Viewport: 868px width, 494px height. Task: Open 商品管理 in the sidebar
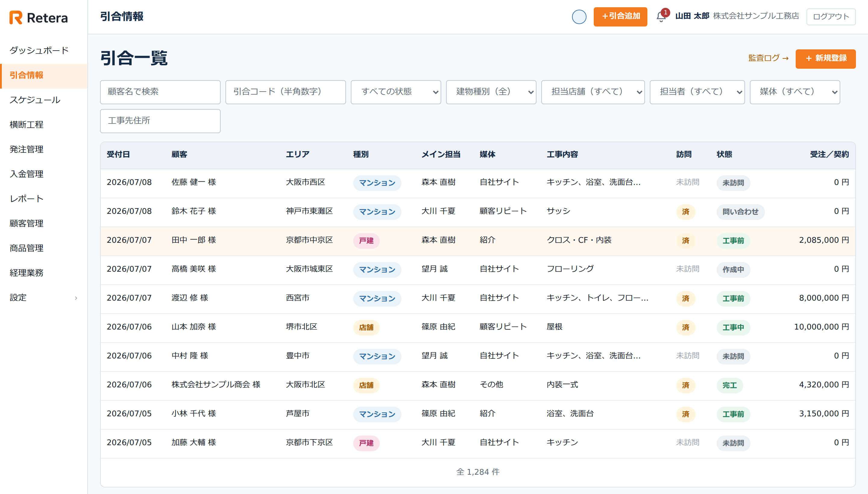(x=44, y=249)
